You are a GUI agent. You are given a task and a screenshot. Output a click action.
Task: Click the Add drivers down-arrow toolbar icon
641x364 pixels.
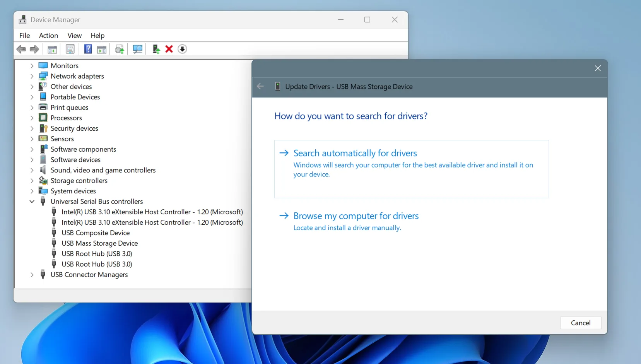click(182, 49)
